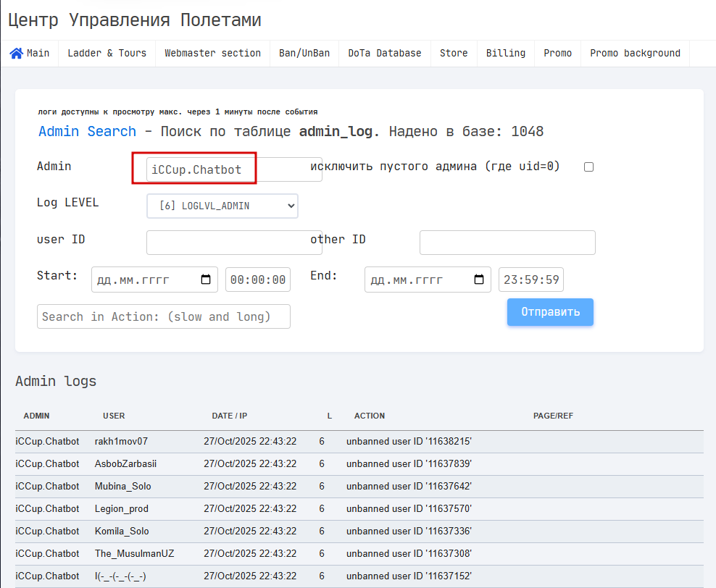Open Store menu item
The image size is (716, 588).
pyautogui.click(x=454, y=54)
